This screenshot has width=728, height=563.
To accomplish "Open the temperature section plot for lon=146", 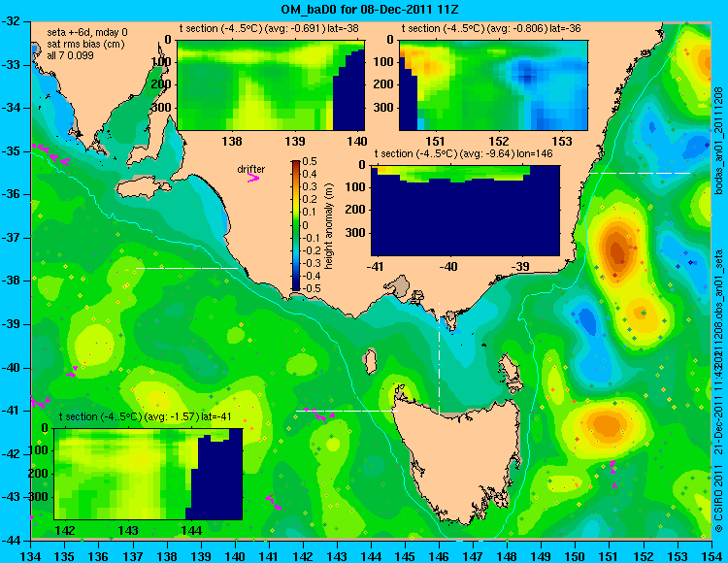I will click(x=465, y=211).
